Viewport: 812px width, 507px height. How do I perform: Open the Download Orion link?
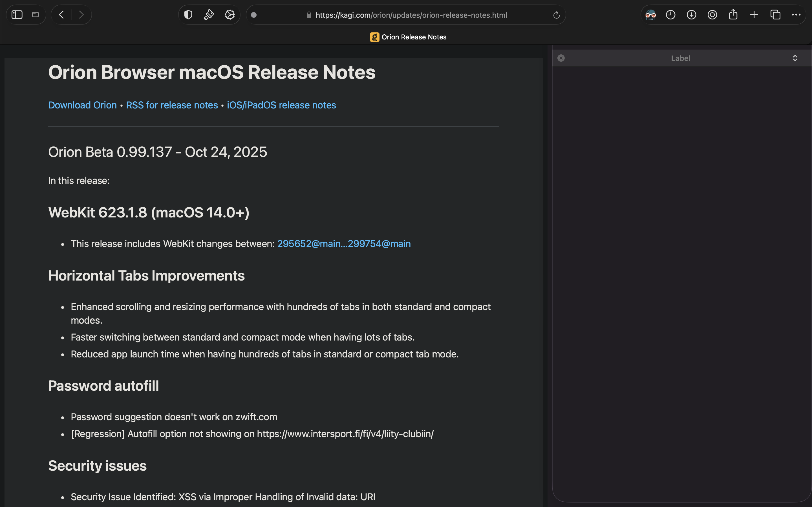[x=82, y=105]
